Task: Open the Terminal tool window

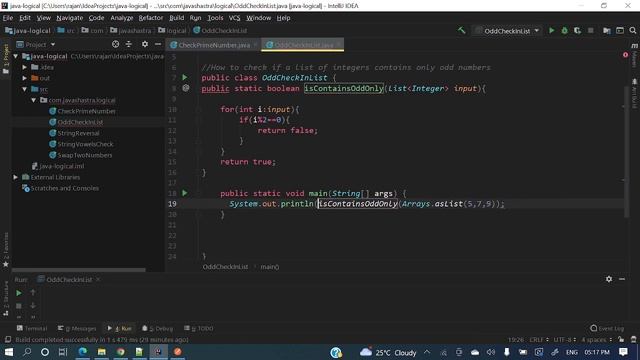Action: pos(32,329)
